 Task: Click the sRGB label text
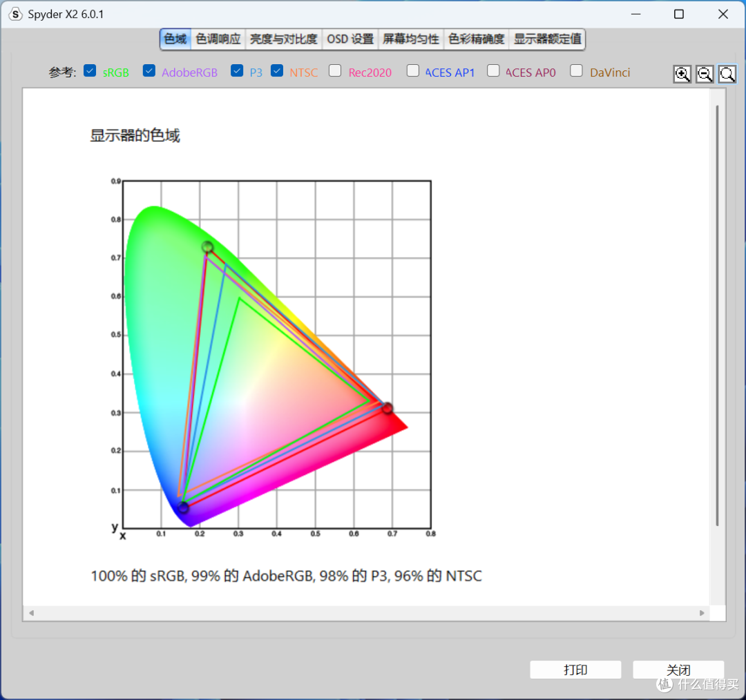click(x=116, y=72)
